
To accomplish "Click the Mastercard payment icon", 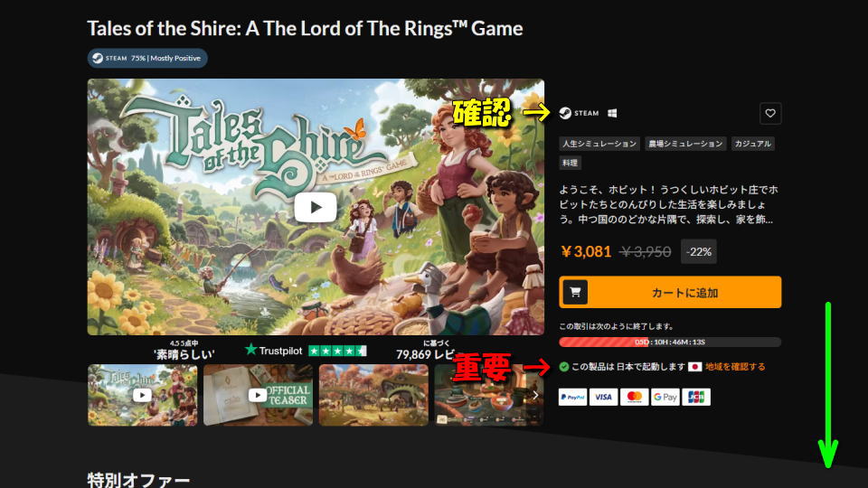I will click(635, 397).
